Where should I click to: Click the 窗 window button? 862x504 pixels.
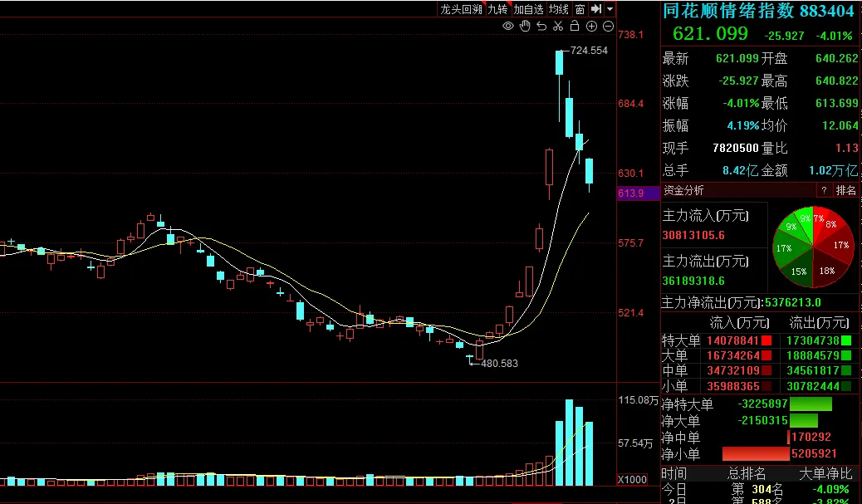pyautogui.click(x=580, y=9)
